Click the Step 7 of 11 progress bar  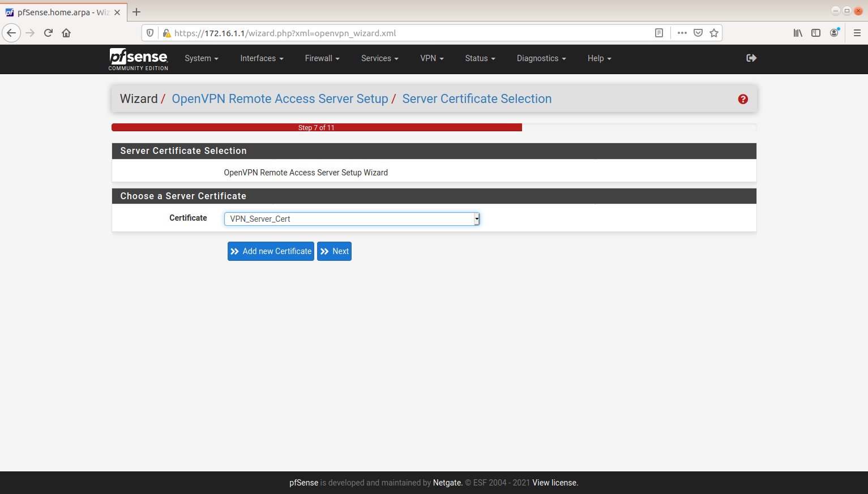point(317,128)
